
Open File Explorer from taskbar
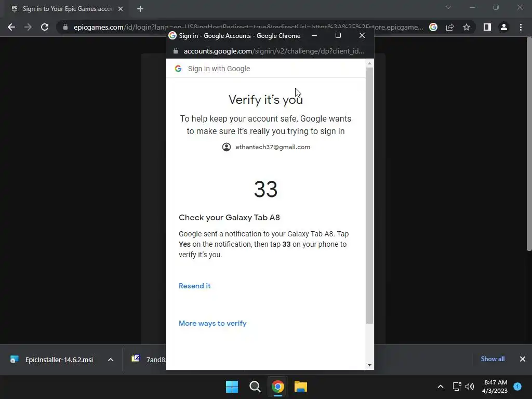301,387
